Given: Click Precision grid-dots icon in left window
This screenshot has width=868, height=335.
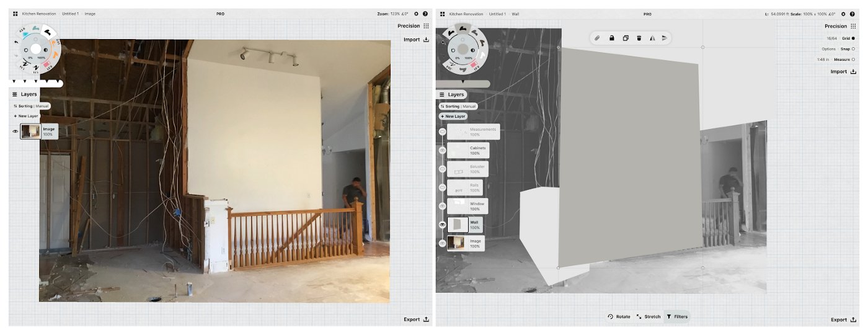Looking at the screenshot, I should [x=426, y=26].
